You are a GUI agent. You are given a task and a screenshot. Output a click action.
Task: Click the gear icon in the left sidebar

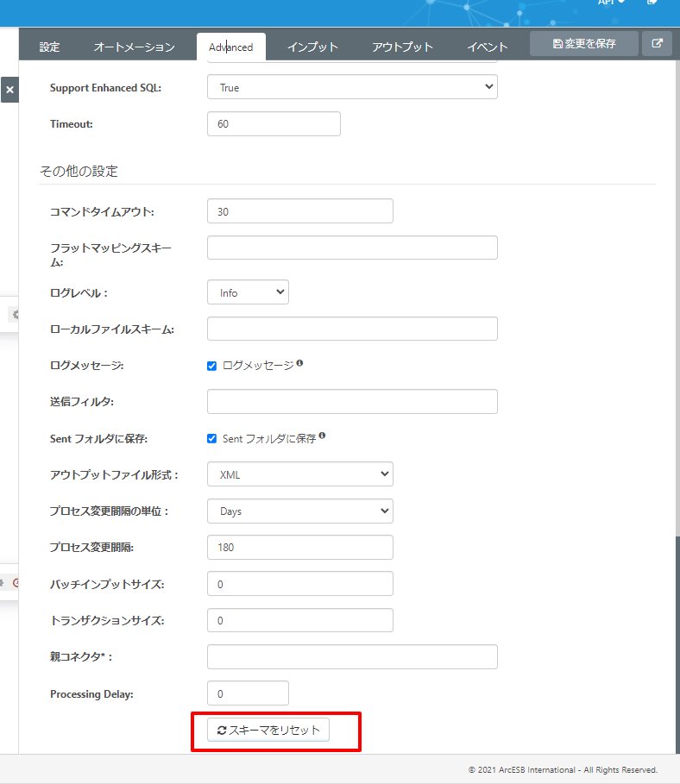[13, 315]
